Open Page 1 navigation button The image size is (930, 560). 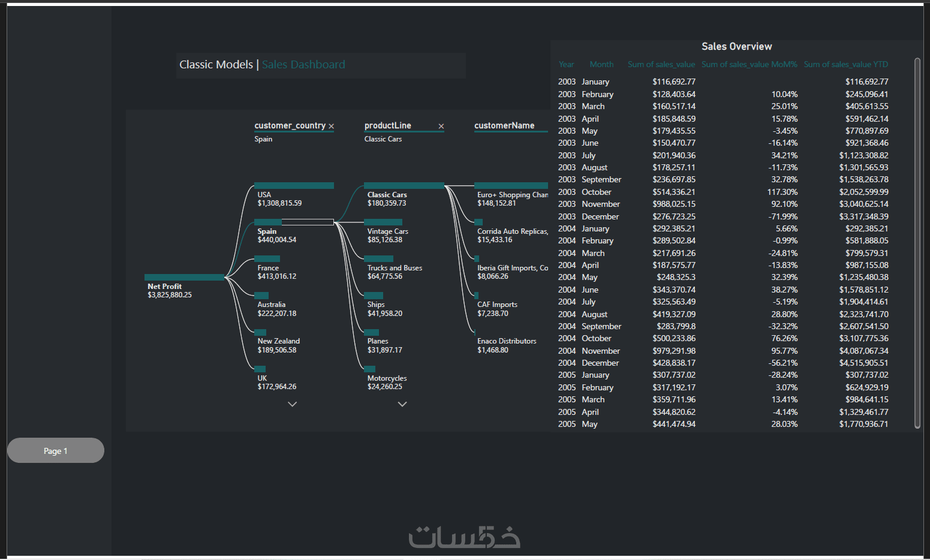pos(56,450)
